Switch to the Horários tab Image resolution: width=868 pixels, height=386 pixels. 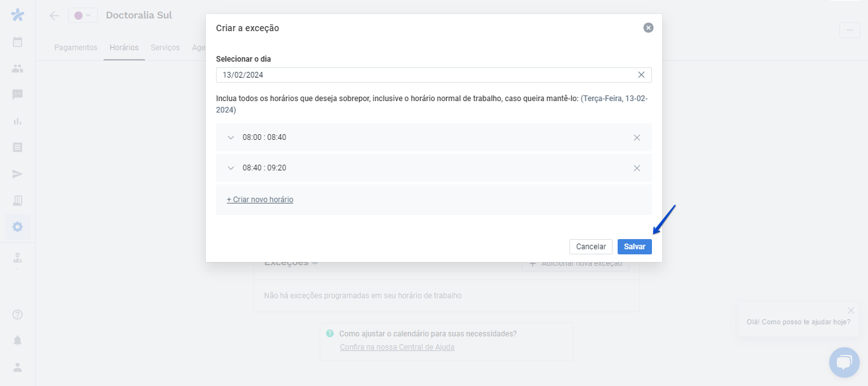[124, 48]
